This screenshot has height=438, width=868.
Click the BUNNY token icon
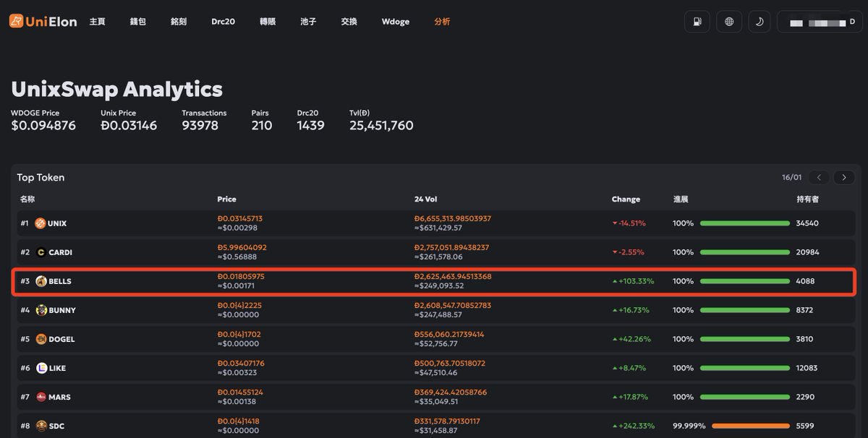click(x=41, y=310)
